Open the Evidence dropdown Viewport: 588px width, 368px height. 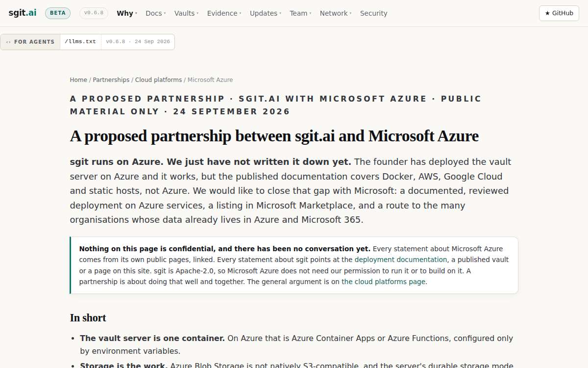click(x=224, y=13)
